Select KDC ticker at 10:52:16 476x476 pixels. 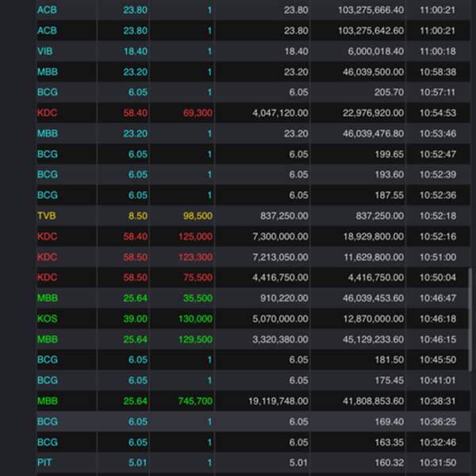pyautogui.click(x=47, y=236)
